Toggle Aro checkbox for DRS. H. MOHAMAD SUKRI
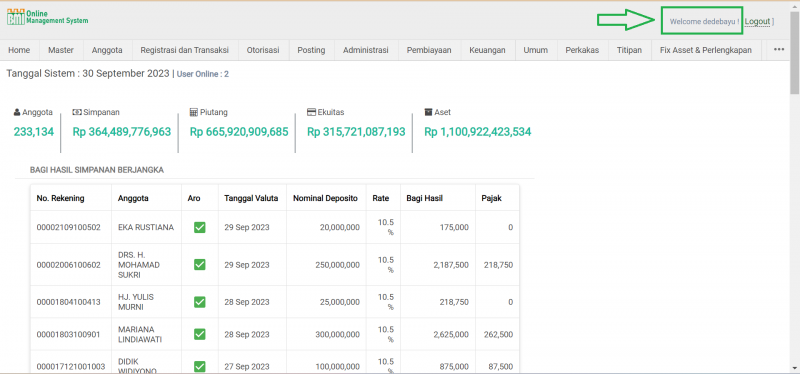This screenshot has width=800, height=374. tap(199, 265)
